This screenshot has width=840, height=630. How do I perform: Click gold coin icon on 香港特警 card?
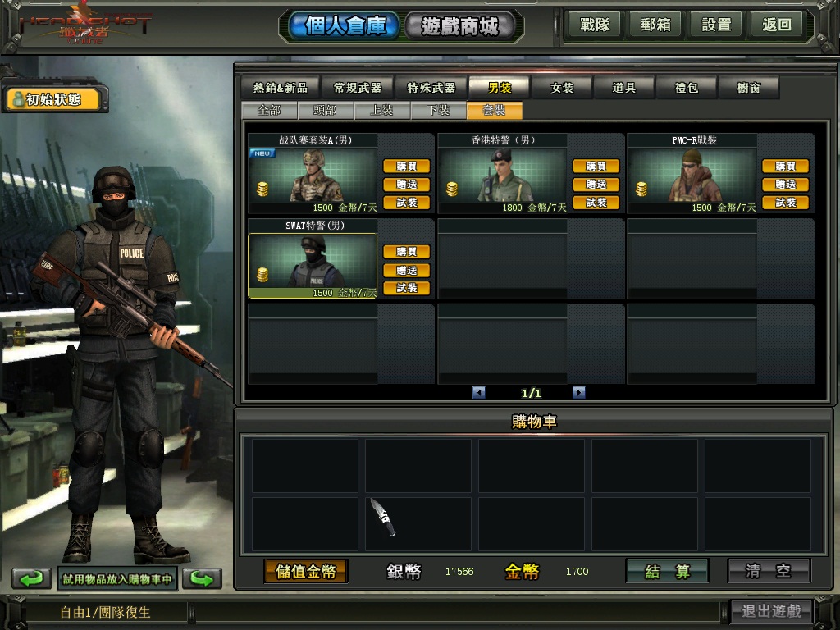click(452, 189)
